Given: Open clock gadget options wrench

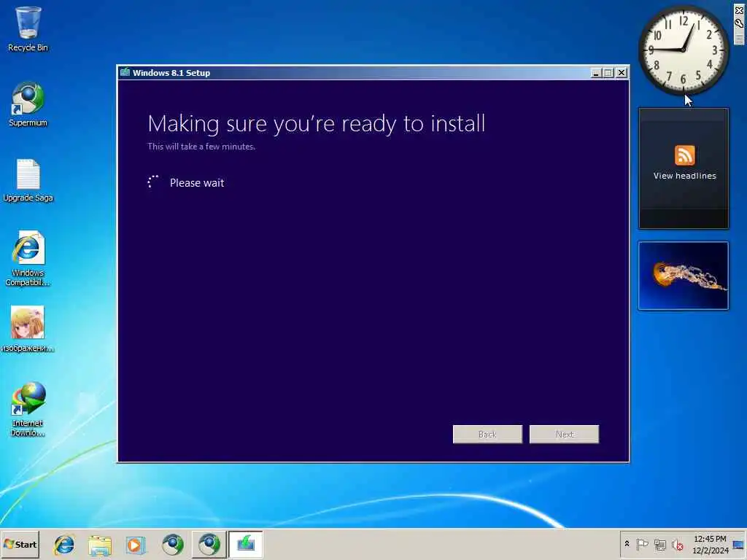Looking at the screenshot, I should click(739, 23).
